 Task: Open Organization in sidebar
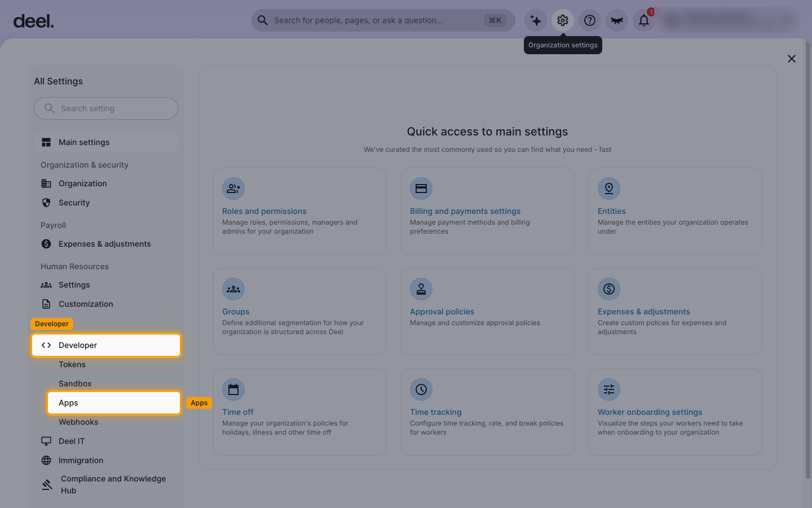(x=106, y=183)
